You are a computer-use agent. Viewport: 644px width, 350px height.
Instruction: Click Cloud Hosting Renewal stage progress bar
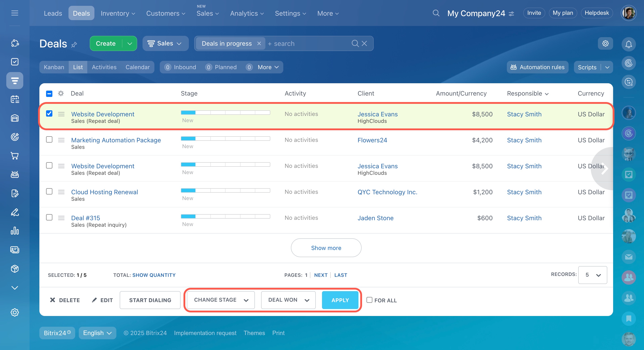pyautogui.click(x=225, y=190)
